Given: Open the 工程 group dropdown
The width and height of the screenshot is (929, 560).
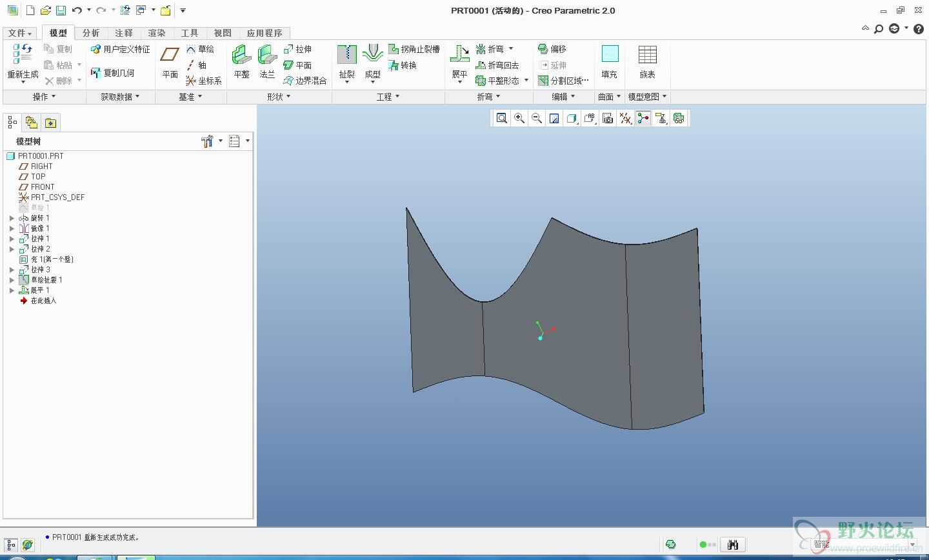Looking at the screenshot, I should tap(388, 97).
